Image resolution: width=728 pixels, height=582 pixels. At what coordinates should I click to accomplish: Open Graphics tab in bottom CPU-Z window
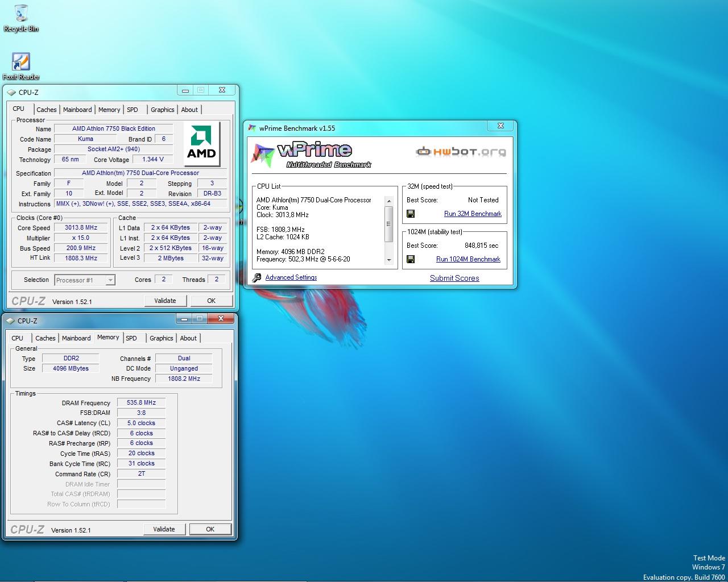coord(162,338)
